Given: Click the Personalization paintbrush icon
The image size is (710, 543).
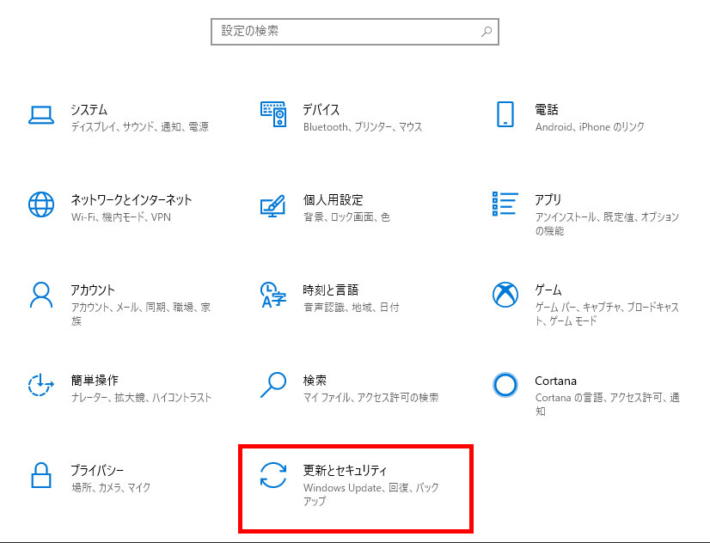Looking at the screenshot, I should [x=273, y=205].
